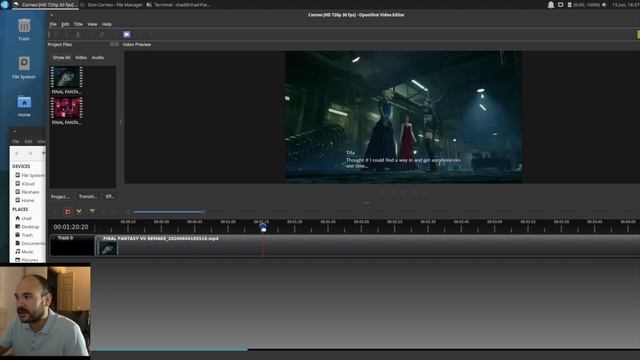Click the Corneo OpenShot taskbar entry

coord(45,5)
